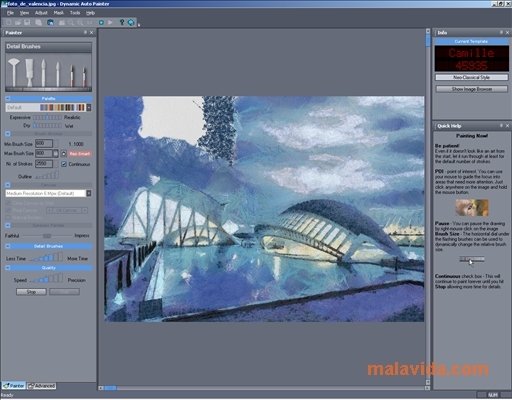Click the blue globe web toolbar icon
The height and width of the screenshot is (400, 512).
[x=131, y=22]
